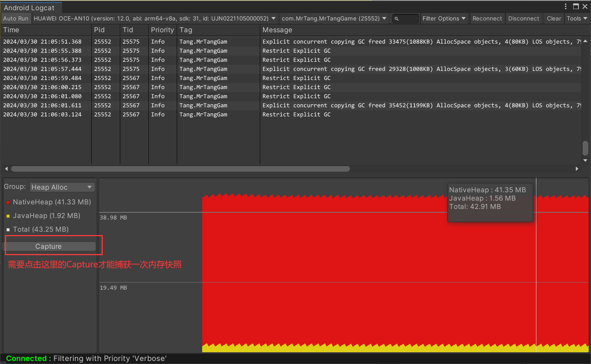This screenshot has height=364, width=591.
Task: Click the horizontal scrollbar thumb of log list
Action: [x=181, y=169]
